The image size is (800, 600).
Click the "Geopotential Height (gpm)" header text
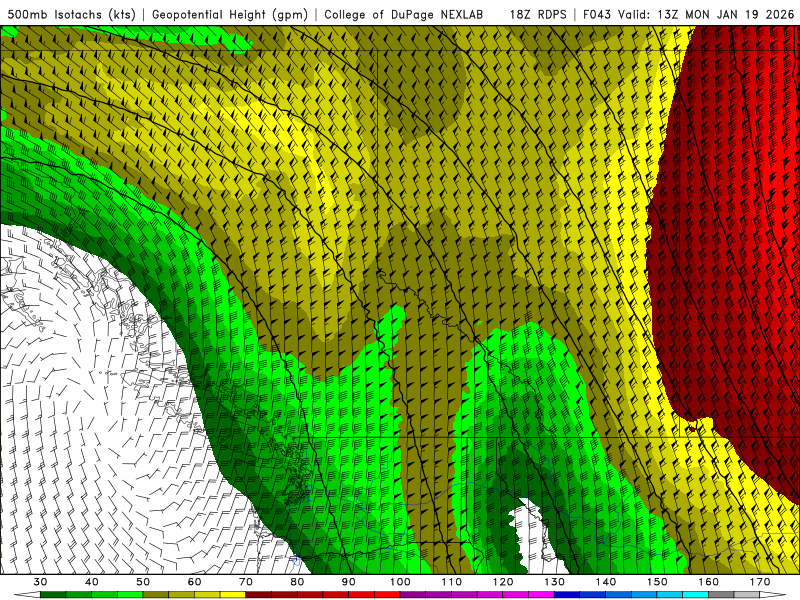(x=230, y=14)
